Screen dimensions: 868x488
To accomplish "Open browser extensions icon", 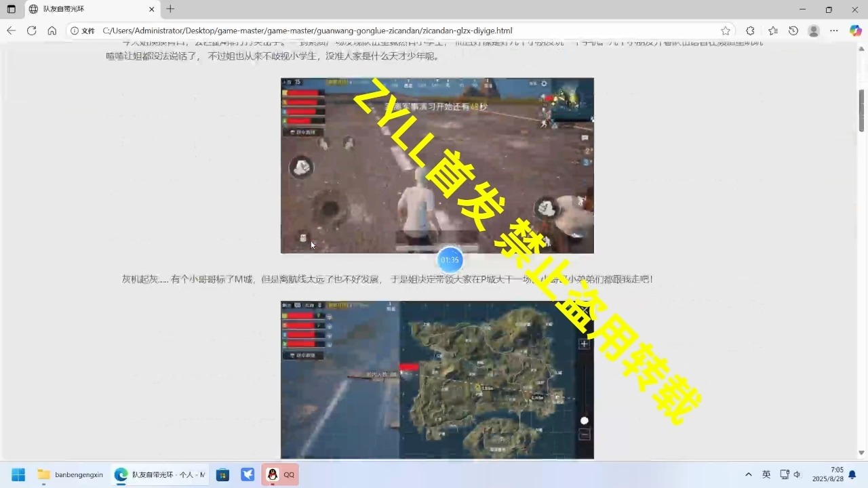I will point(750,30).
